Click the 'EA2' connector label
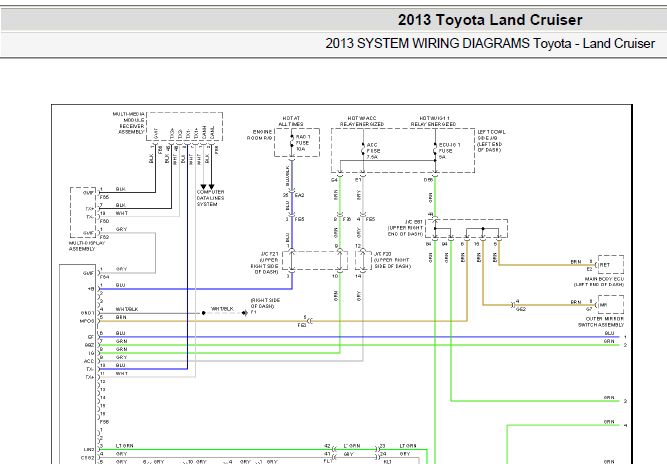This screenshot has width=667, height=464. 299,195
